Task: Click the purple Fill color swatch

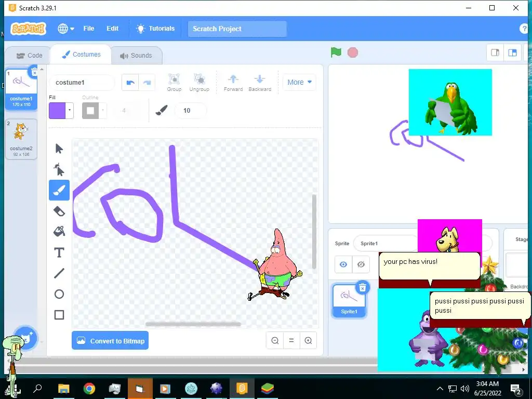Action: coord(57,110)
